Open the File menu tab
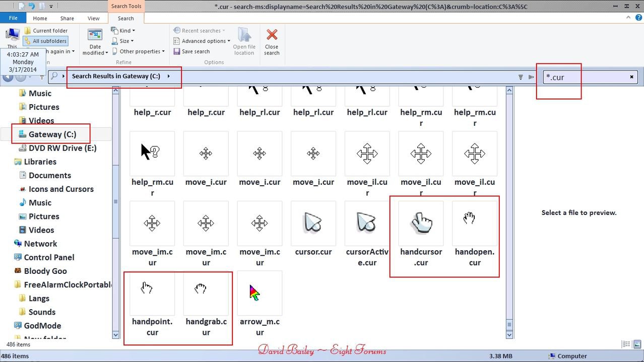 point(13,18)
